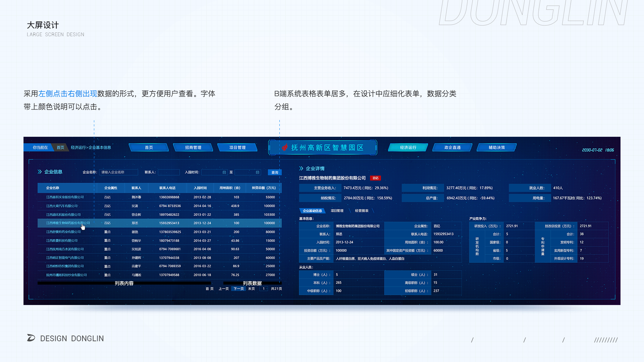Click the page number input box
The width and height of the screenshot is (644, 362).
[264, 289]
